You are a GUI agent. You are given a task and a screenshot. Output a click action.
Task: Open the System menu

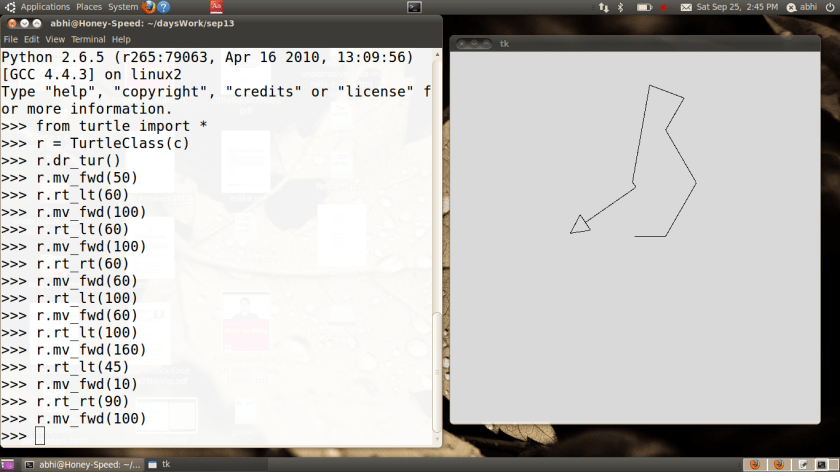point(122,7)
